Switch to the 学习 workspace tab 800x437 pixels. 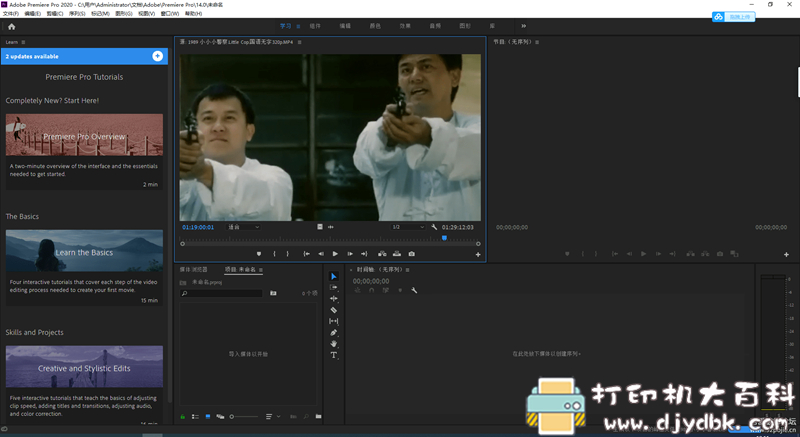point(285,26)
